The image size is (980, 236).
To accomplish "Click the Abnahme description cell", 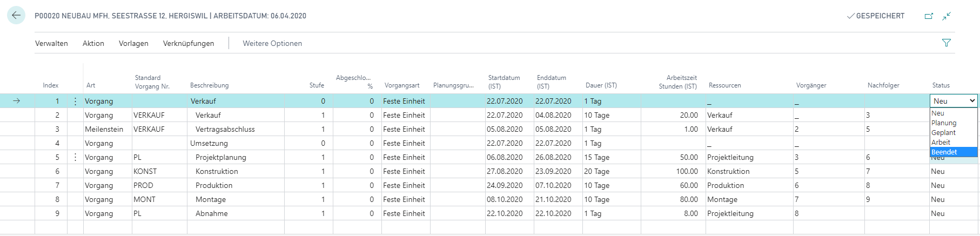I will pos(236,213).
